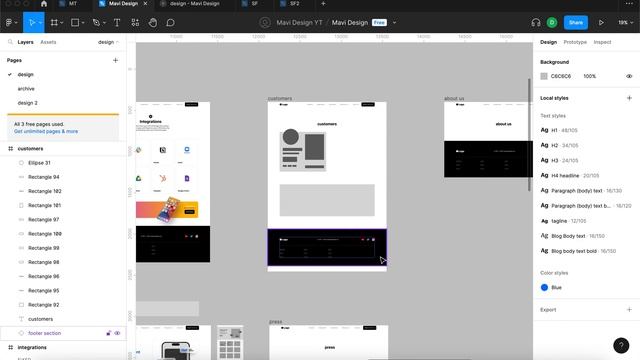Open the archive page

coord(26,89)
